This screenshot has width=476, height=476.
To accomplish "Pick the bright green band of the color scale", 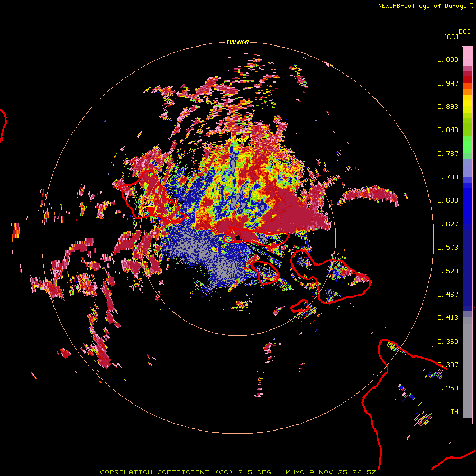I will click(x=467, y=144).
